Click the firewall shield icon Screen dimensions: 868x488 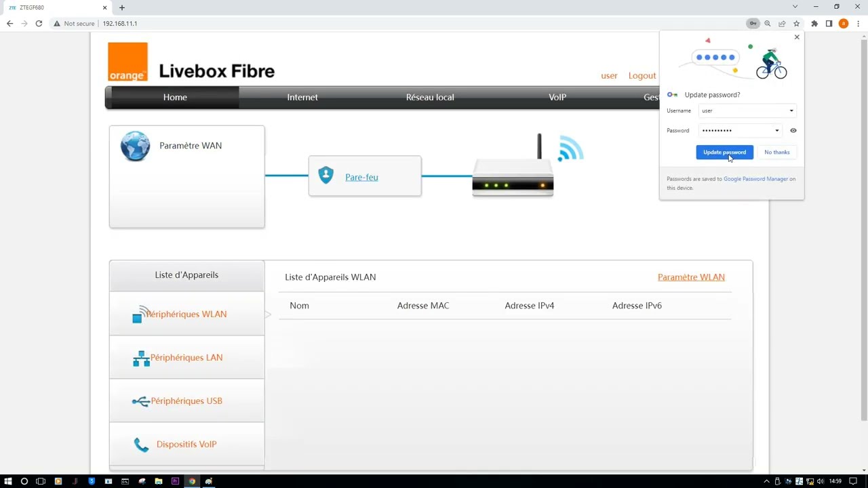[x=326, y=175]
